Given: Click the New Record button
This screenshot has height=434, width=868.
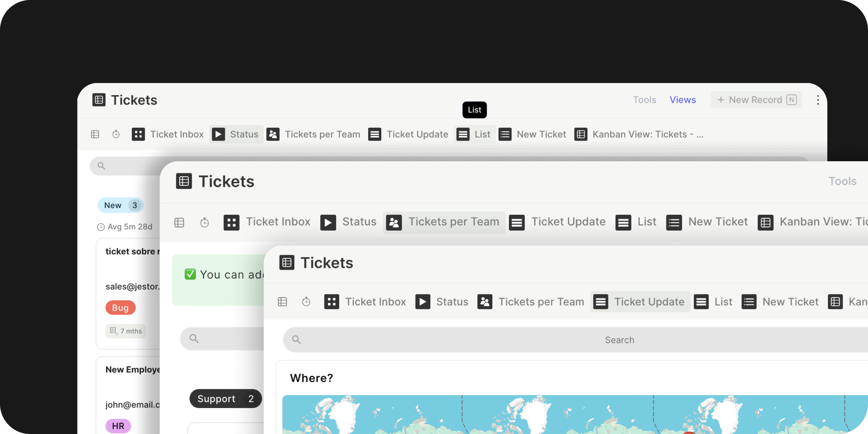Looking at the screenshot, I should (756, 100).
